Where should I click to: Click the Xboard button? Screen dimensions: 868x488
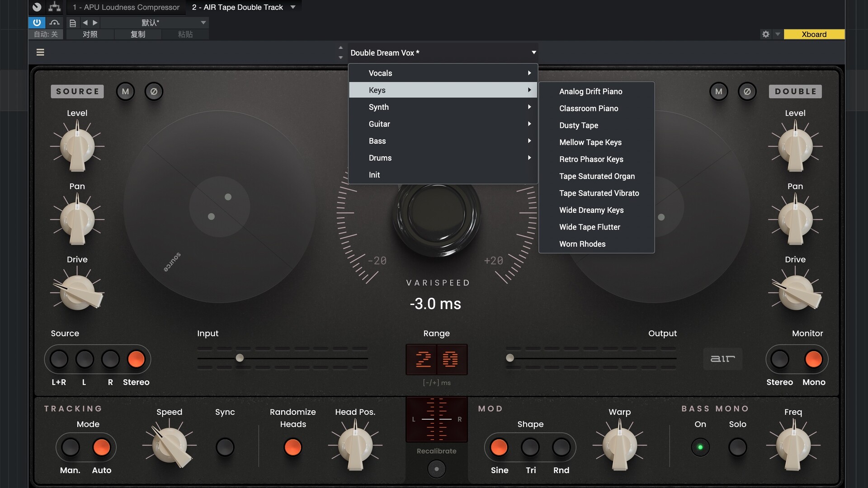814,34
